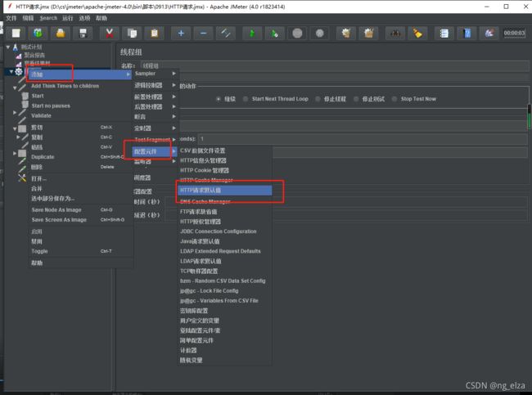Image resolution: width=532 pixels, height=395 pixels.
Task: Select JDBC Connection Configuration entry
Action: [219, 231]
